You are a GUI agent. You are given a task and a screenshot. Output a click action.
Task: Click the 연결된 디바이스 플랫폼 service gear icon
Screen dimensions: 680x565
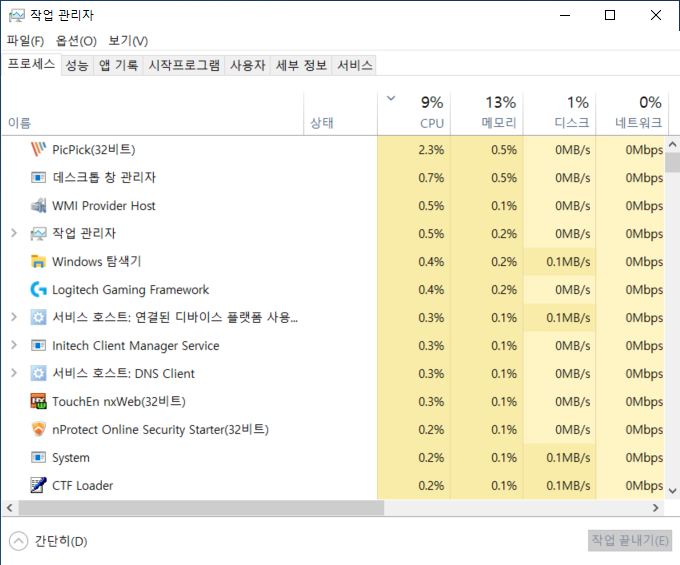click(x=38, y=317)
